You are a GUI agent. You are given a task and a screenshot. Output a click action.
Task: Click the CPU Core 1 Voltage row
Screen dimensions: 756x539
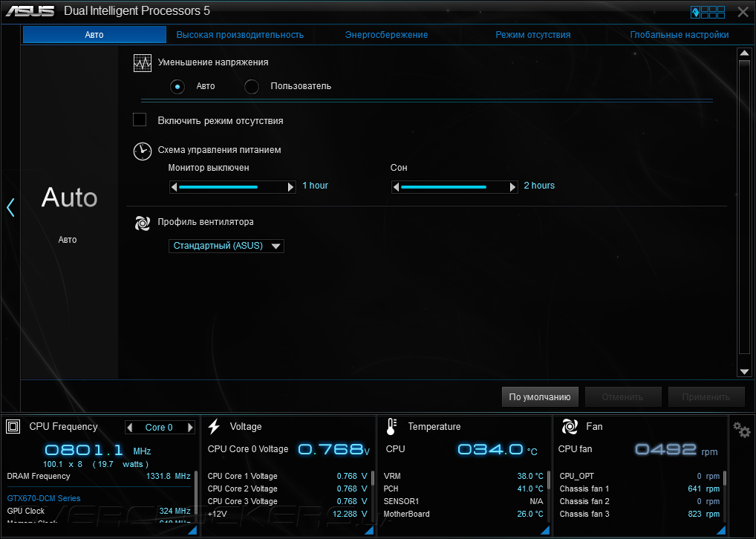(287, 477)
